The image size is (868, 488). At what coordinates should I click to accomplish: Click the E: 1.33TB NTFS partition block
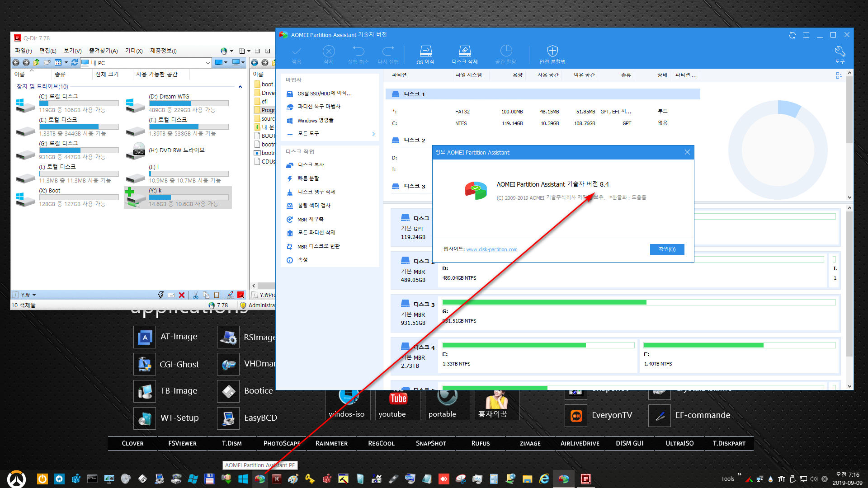point(538,356)
